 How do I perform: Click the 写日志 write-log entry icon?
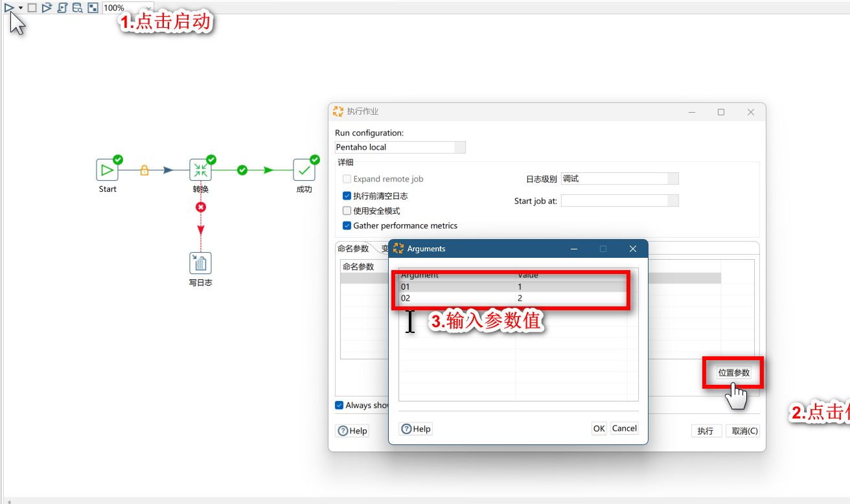(x=200, y=263)
